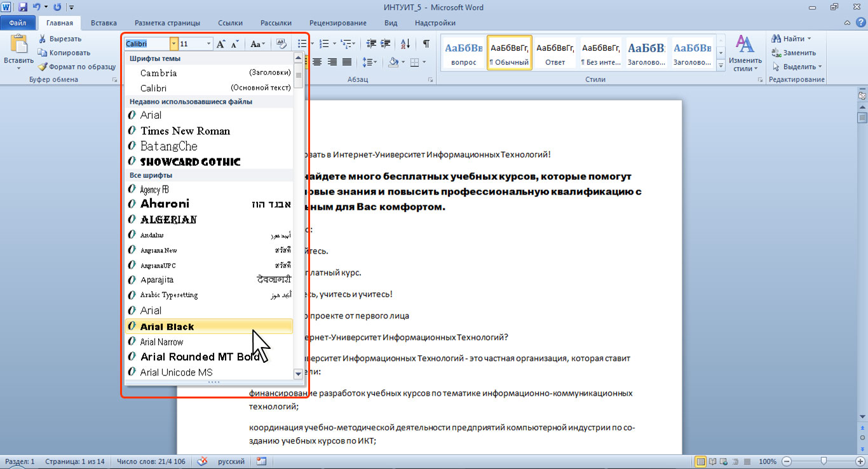The height and width of the screenshot is (469, 868).
Task: Expand the styles gallery more button
Action: (x=721, y=65)
